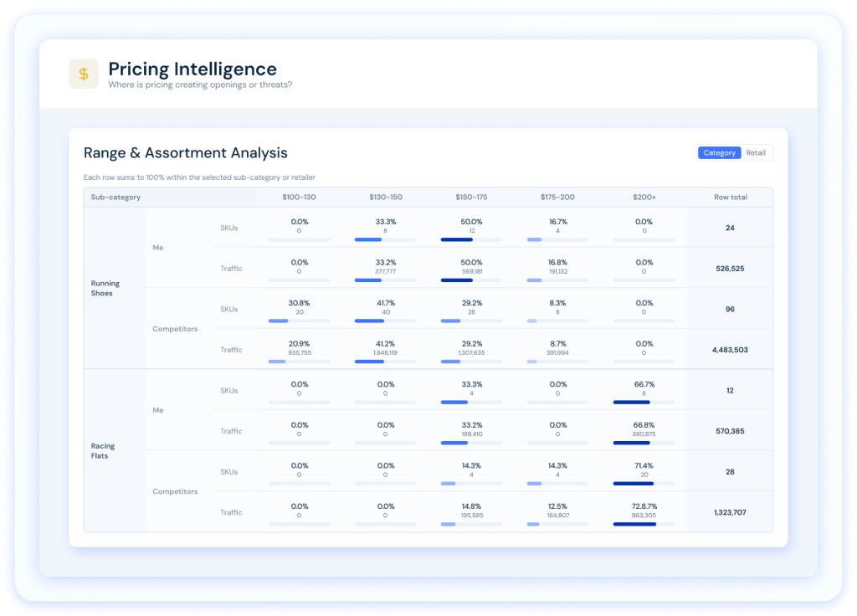Click Competitors traffic value 963,305
The width and height of the screenshot is (857, 616).
tap(644, 516)
